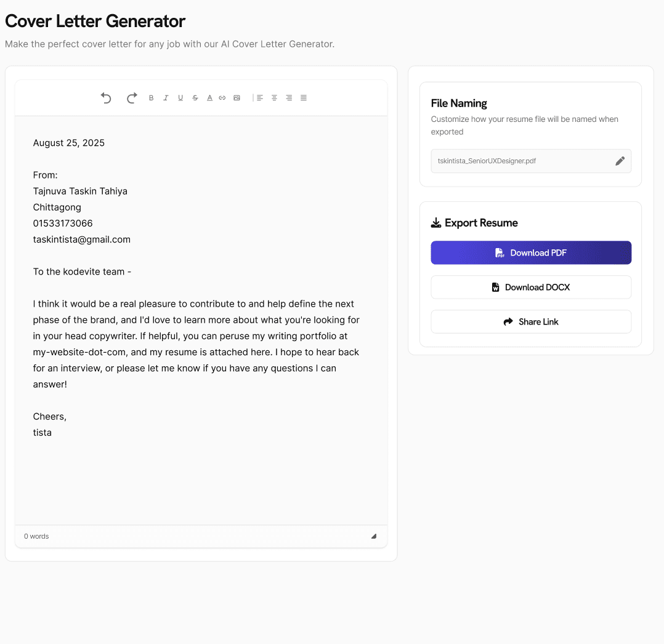Viewport: 664px width, 644px height.
Task: Click the insert image icon
Action: (237, 98)
